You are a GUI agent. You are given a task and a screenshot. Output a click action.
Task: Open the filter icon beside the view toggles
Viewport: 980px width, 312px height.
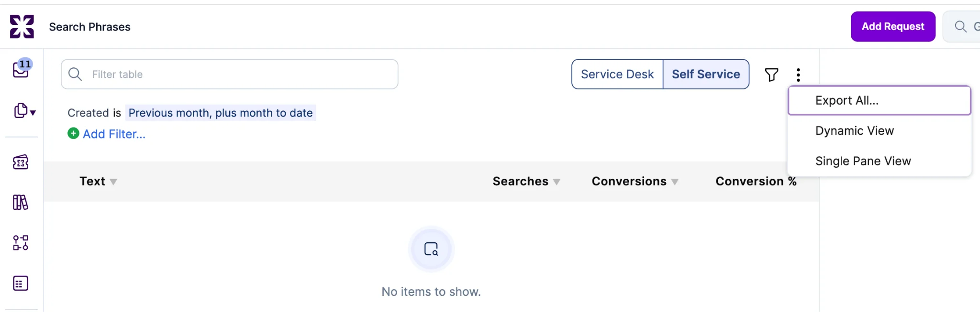[x=771, y=75]
